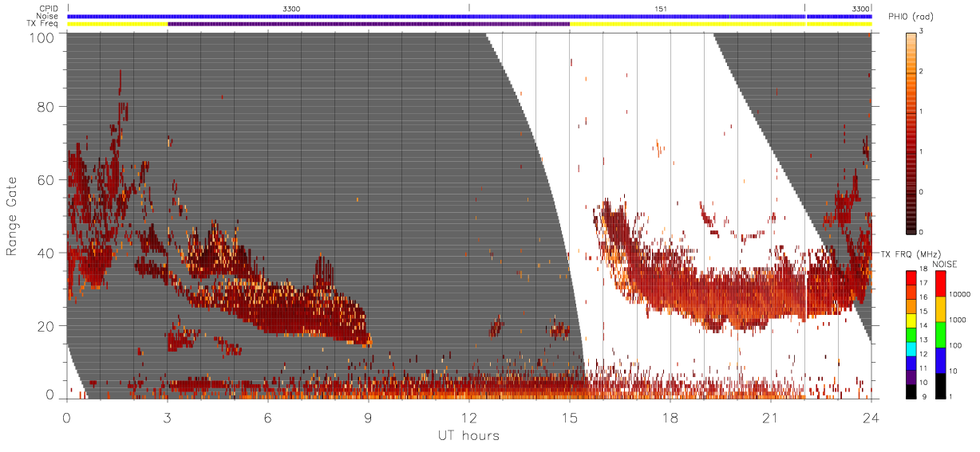This screenshot has width=980, height=452.
Task: Click the UT hours axis title
Action: point(468,435)
